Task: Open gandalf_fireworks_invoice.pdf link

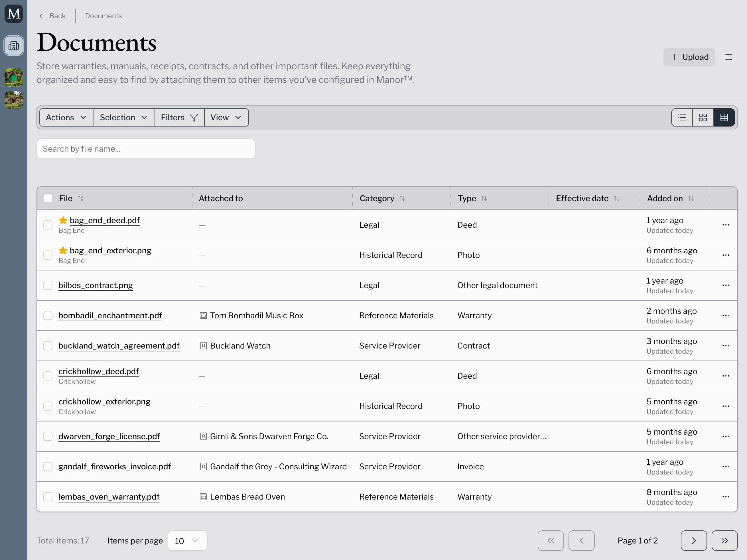Action: [115, 466]
